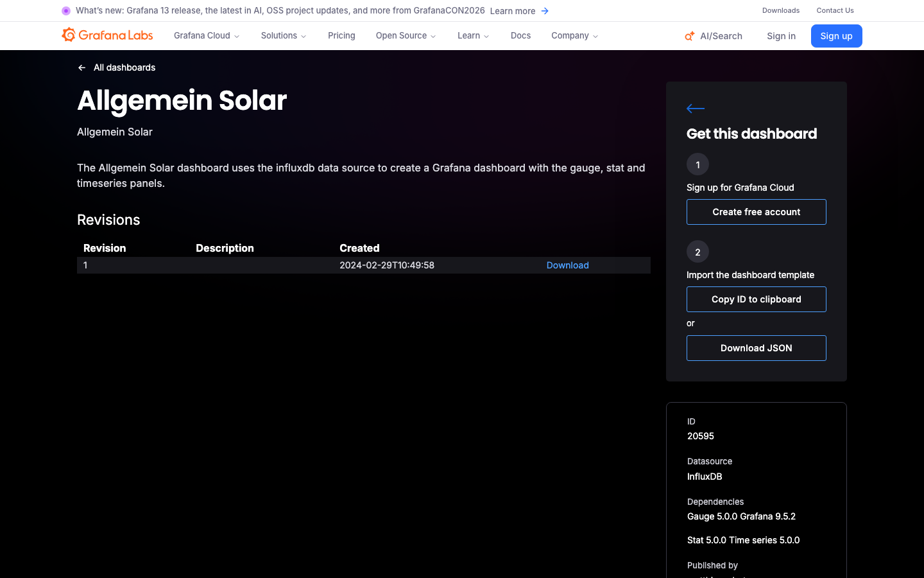Click the step 2 number badge

coord(697,252)
